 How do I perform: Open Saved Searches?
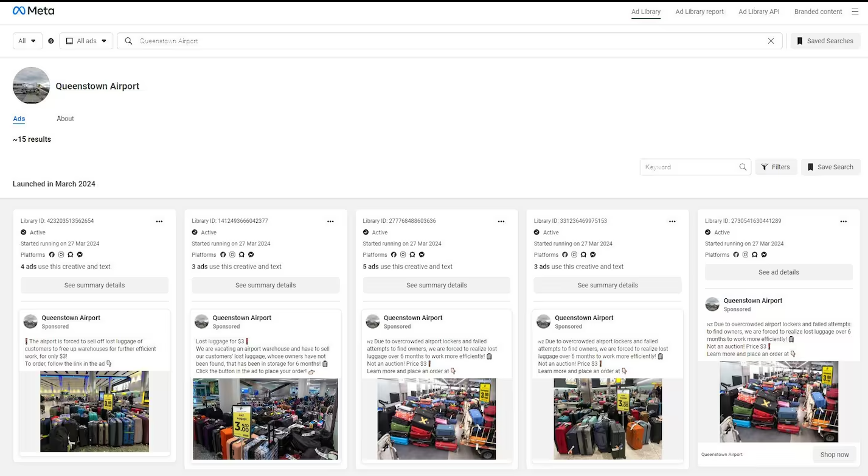coord(825,41)
